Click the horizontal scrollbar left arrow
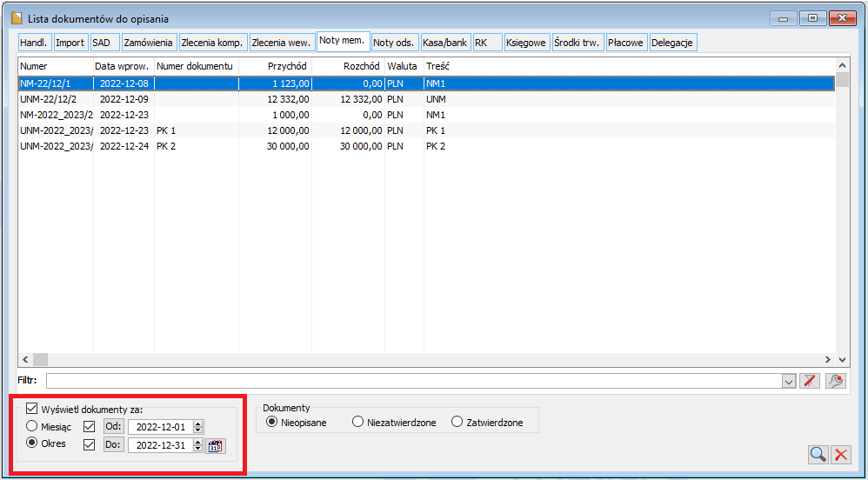The width and height of the screenshot is (868, 480). [25, 359]
